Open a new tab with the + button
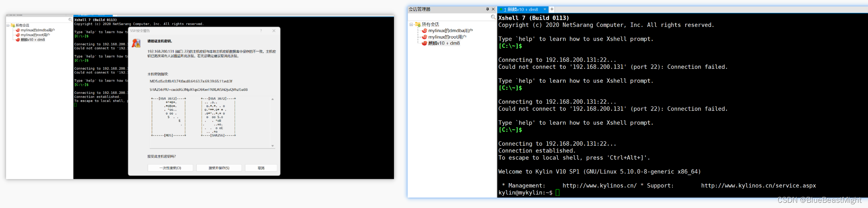Viewport: 868px width, 208px height. (x=552, y=9)
